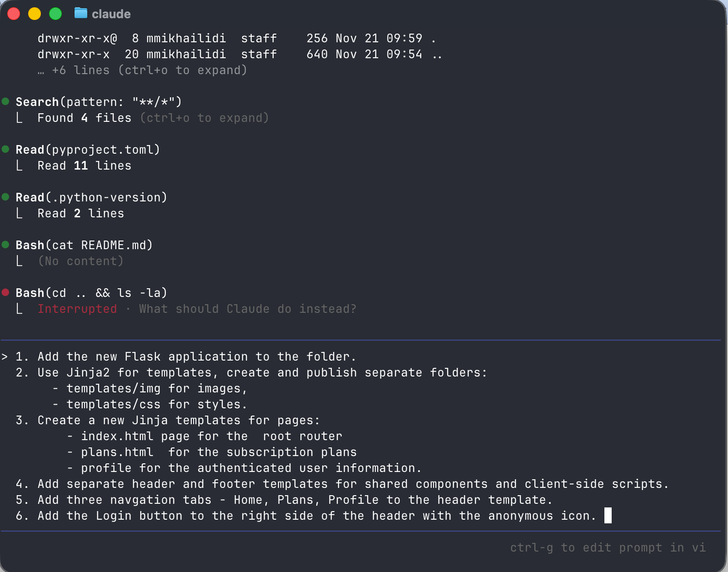Click the red dot beside the interrupted Bash command
The width and height of the screenshot is (728, 572).
pos(5,292)
